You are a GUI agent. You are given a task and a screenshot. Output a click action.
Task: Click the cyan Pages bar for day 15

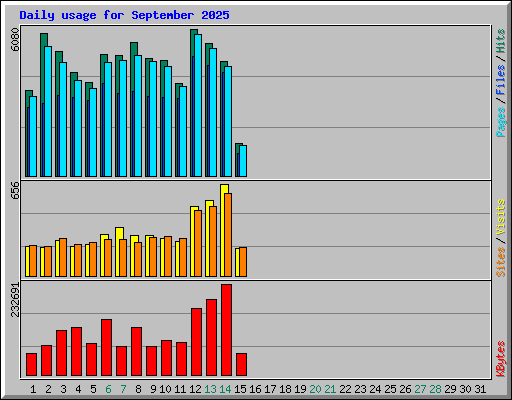click(x=243, y=161)
